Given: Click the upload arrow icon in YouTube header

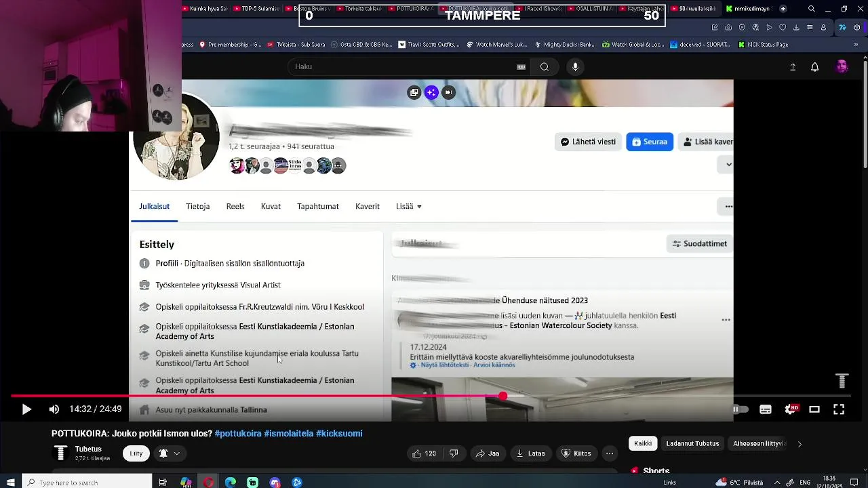Looking at the screenshot, I should click(793, 66).
